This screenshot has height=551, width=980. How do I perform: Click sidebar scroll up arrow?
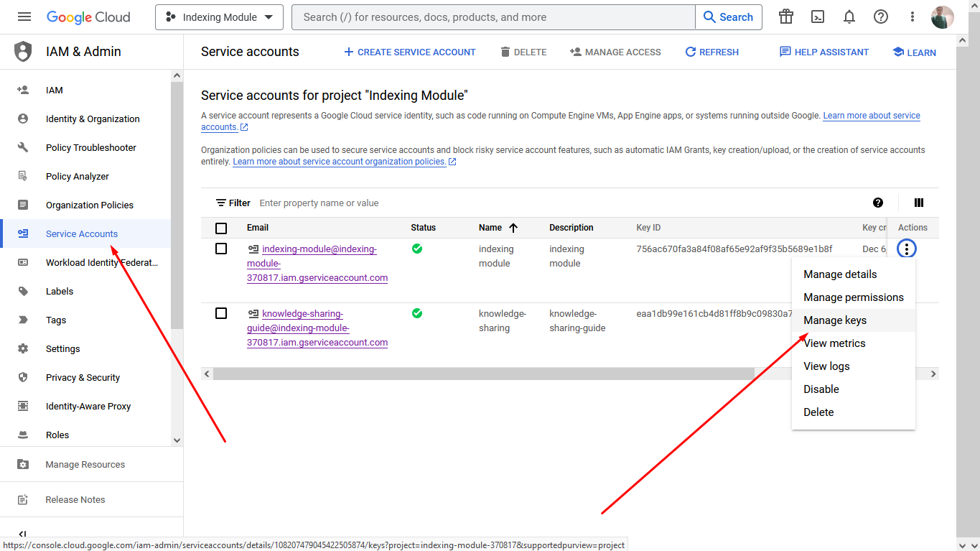coord(177,75)
